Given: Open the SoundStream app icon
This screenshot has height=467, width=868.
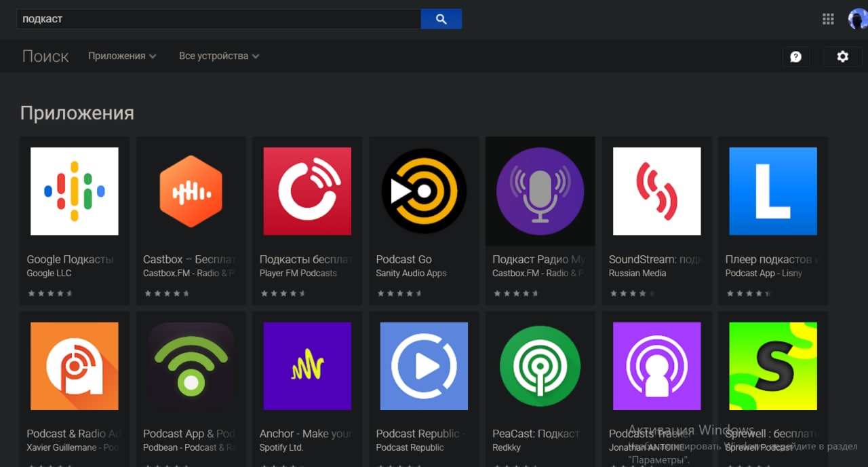Looking at the screenshot, I should [x=657, y=191].
